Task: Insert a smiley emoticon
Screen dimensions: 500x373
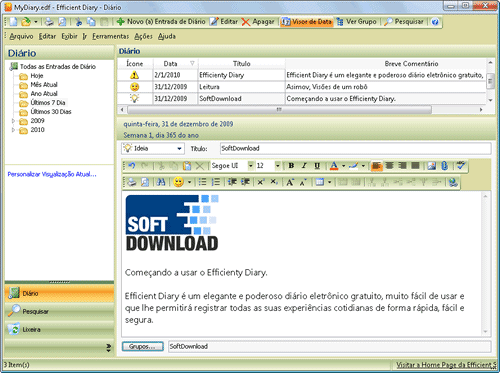Action: [x=179, y=182]
